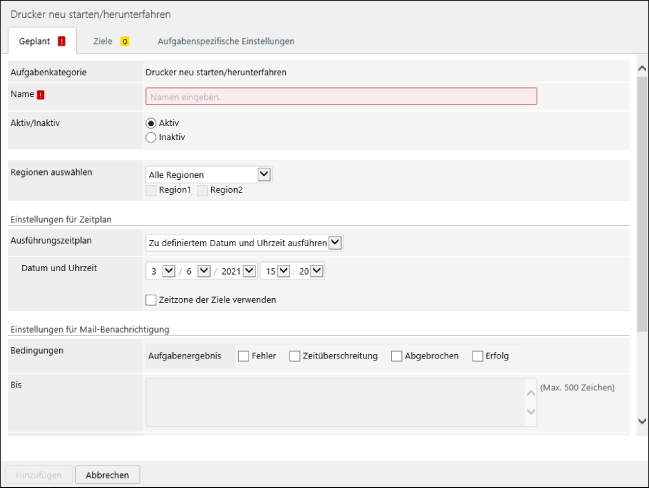
Task: Click into the Name input field
Action: (x=340, y=97)
